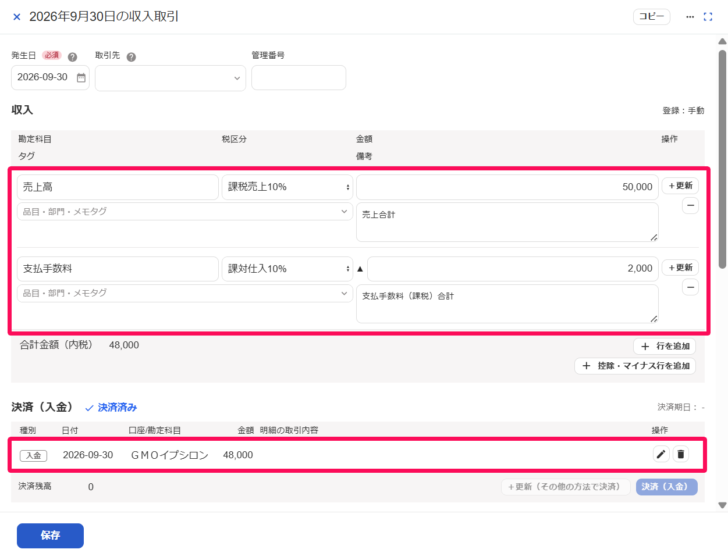The image size is (728, 560).
Task: Open the 取引先 dropdown
Action: click(171, 78)
